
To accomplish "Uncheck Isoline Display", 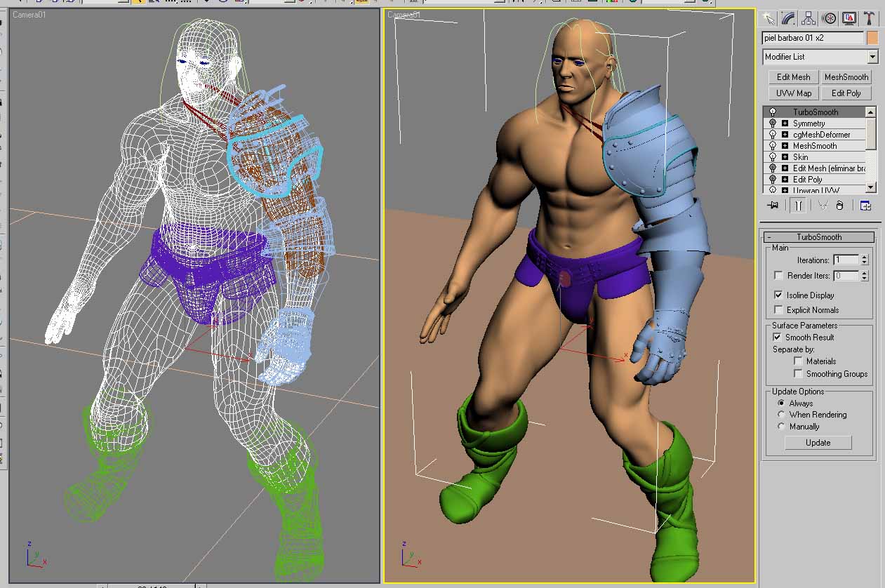I will [778, 295].
